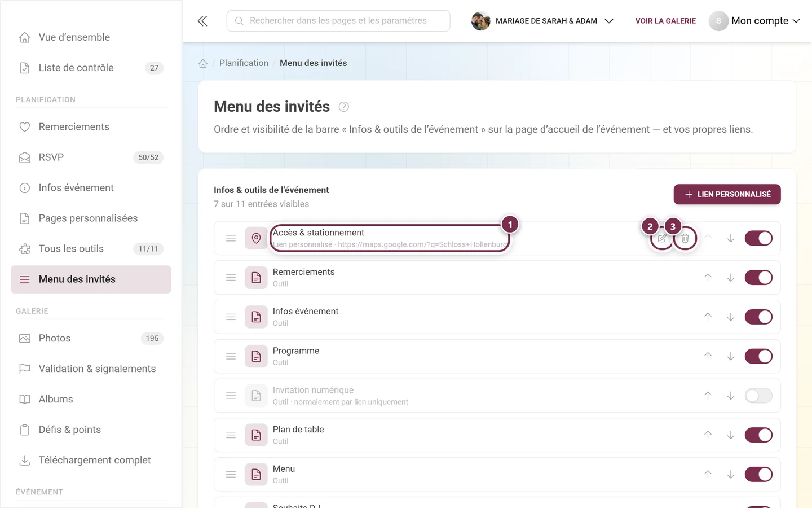Select Menu des invités in sidebar
Screen dimensions: 812x508
point(91,279)
